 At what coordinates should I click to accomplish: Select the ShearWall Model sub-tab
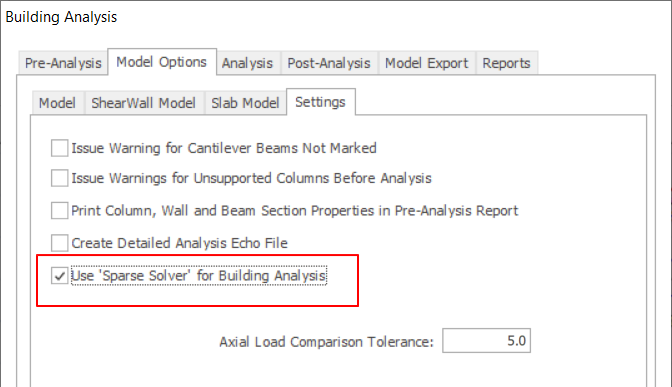click(x=144, y=103)
